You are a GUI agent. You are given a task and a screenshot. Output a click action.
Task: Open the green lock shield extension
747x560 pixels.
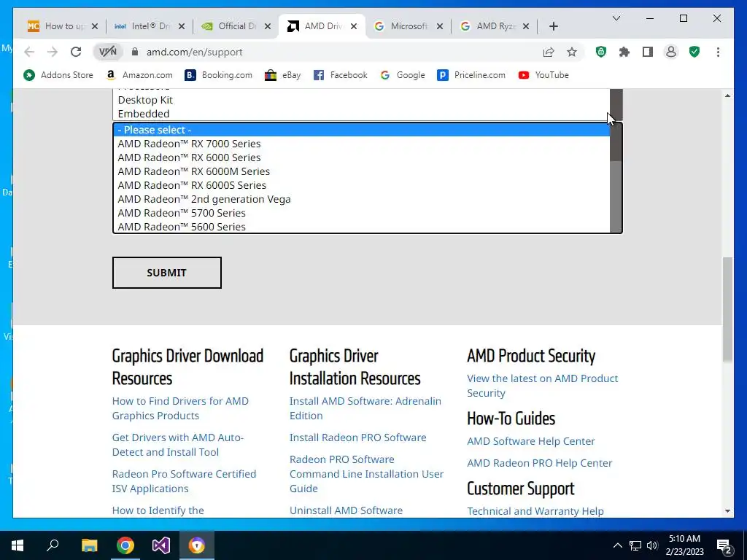tap(601, 52)
